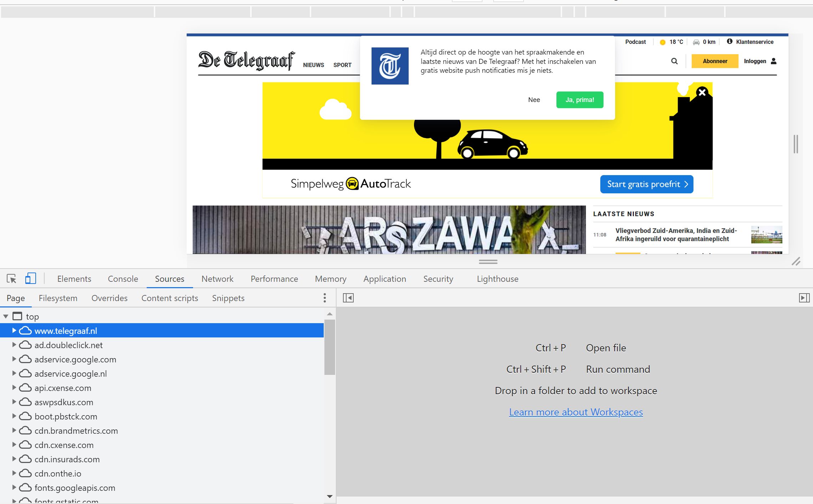The height and width of the screenshot is (504, 813).
Task: Click the Podcast link
Action: (x=635, y=42)
